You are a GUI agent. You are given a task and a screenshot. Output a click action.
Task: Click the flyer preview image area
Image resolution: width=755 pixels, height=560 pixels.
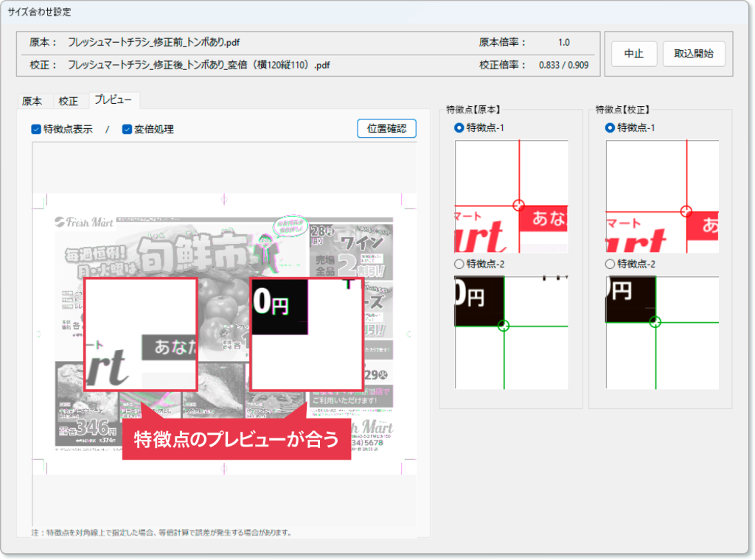pyautogui.click(x=224, y=334)
